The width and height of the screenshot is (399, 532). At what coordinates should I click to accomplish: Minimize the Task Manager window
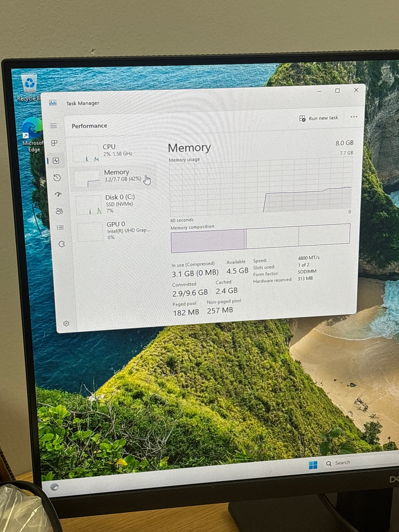(319, 91)
